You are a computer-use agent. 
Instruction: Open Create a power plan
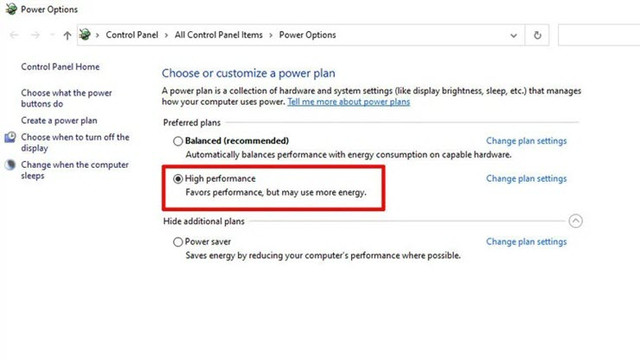click(x=59, y=120)
